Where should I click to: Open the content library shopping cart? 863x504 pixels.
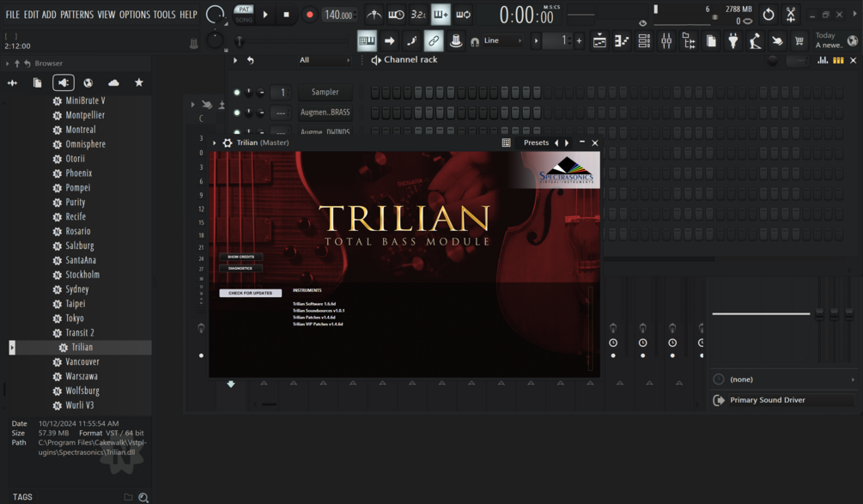[x=799, y=40]
